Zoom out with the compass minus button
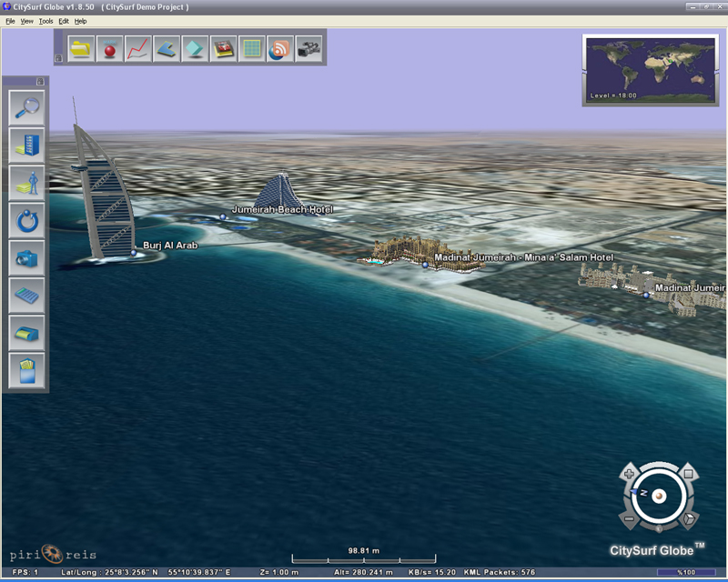Image resolution: width=728 pixels, height=582 pixels. click(x=629, y=519)
